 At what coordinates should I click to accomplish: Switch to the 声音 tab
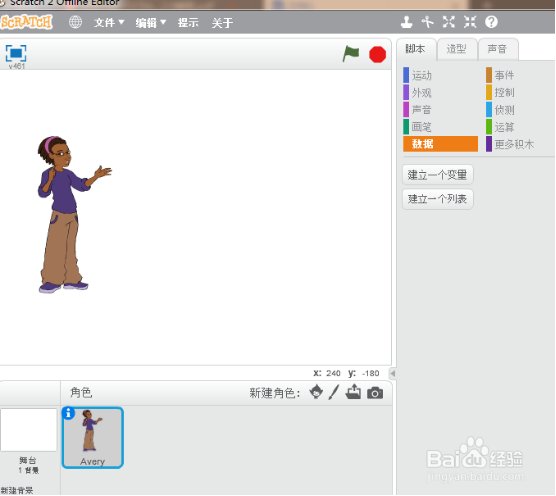click(498, 49)
